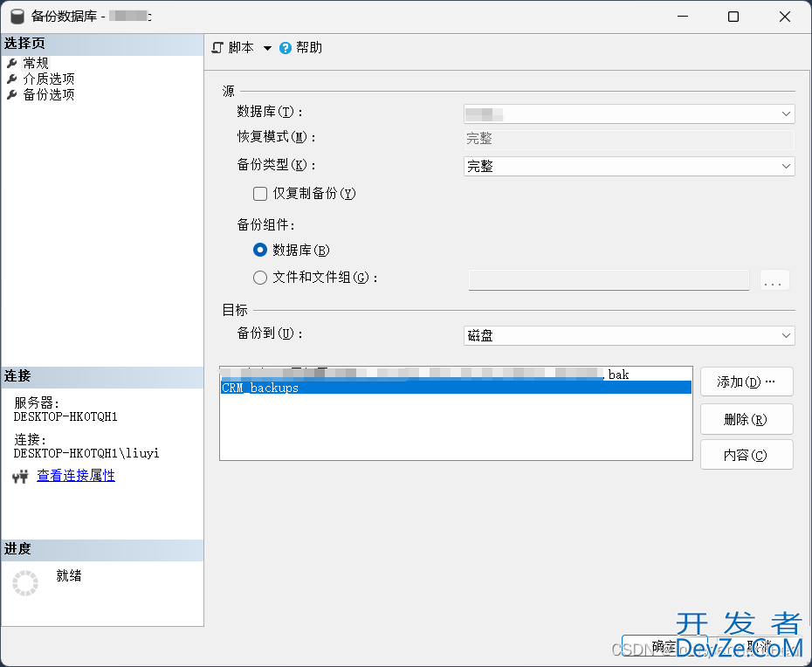Click 删除(R) remove button
Image resolution: width=812 pixels, height=667 pixels.
(747, 419)
